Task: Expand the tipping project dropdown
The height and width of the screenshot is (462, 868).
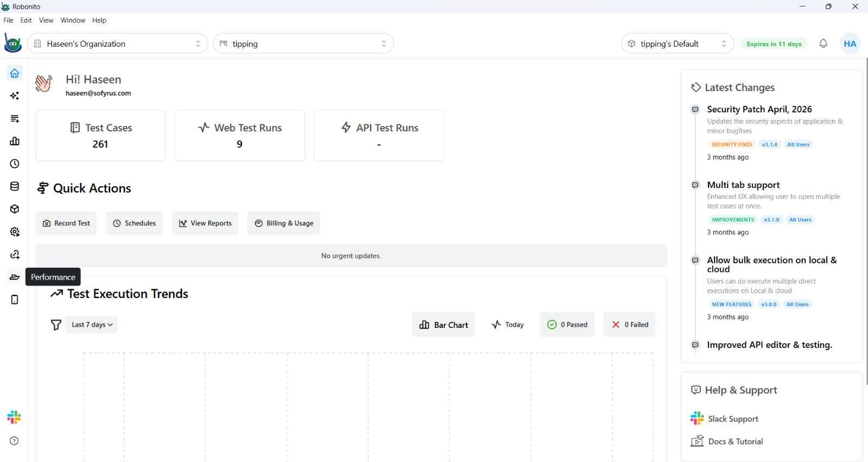Action: point(304,43)
